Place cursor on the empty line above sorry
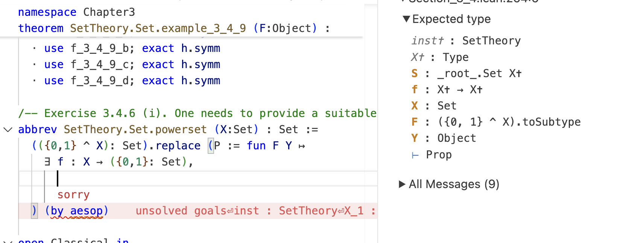This screenshot has width=644, height=243. tap(150, 178)
